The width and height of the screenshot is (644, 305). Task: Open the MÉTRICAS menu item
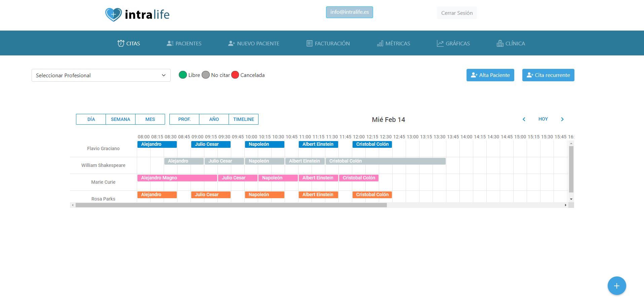coord(394,43)
